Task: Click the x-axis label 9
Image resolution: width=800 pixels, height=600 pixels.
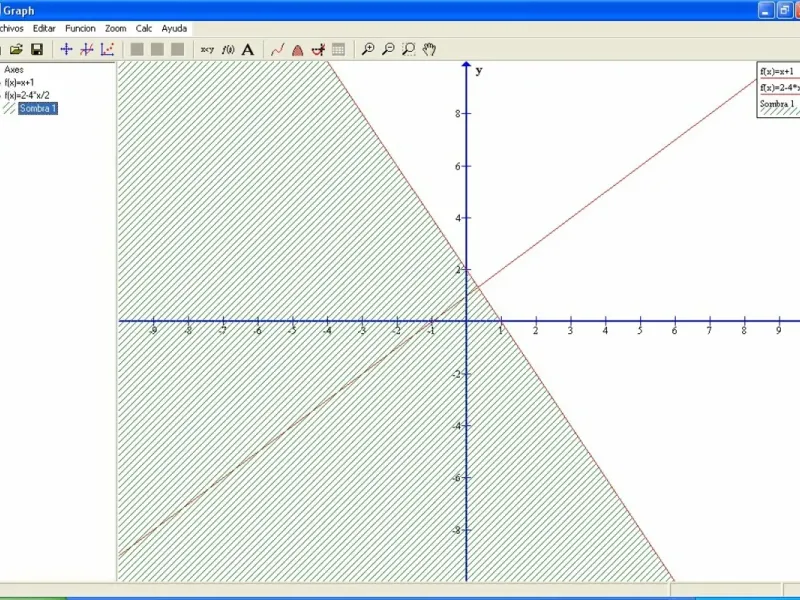Action: coord(779,331)
